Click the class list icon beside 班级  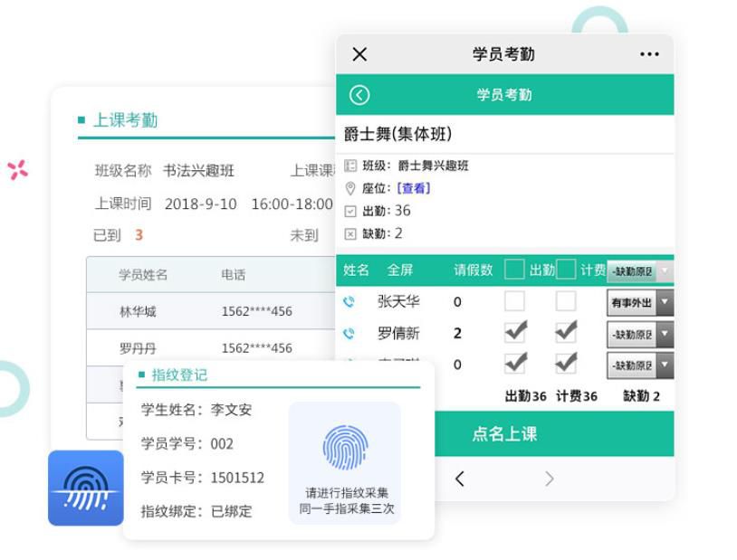[x=350, y=166]
